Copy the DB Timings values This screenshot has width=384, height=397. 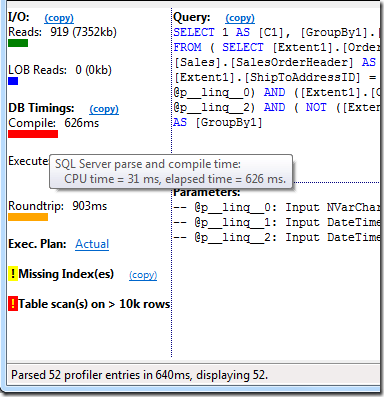(104, 109)
